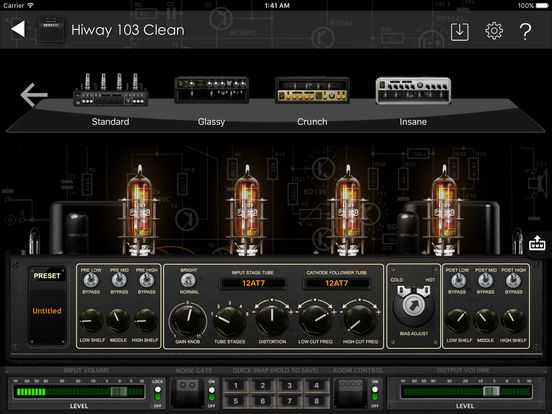This screenshot has width=552, height=414.
Task: Open the settings gear
Action: (x=494, y=31)
